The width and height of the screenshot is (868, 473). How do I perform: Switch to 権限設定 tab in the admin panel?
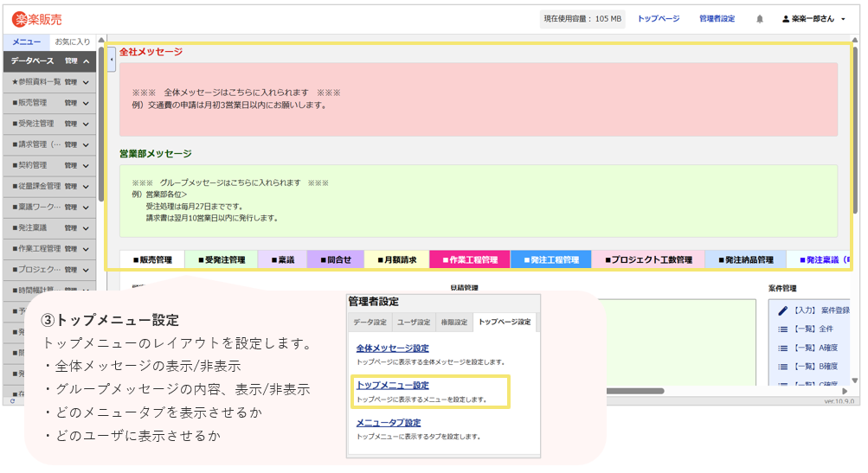[x=454, y=322]
